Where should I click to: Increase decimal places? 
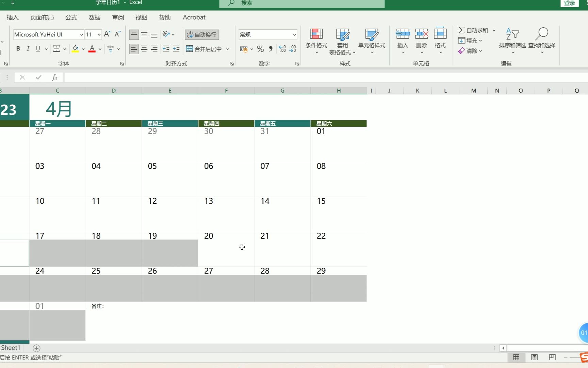point(282,49)
